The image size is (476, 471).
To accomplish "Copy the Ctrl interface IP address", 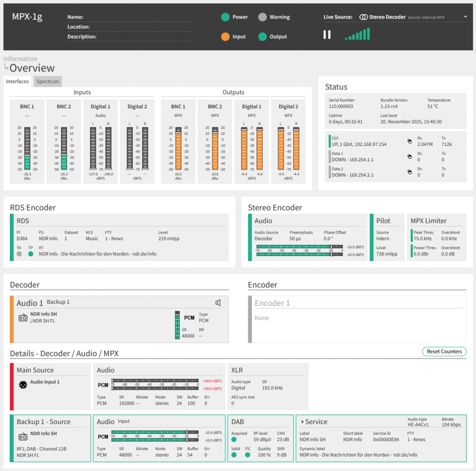I will [x=410, y=142].
